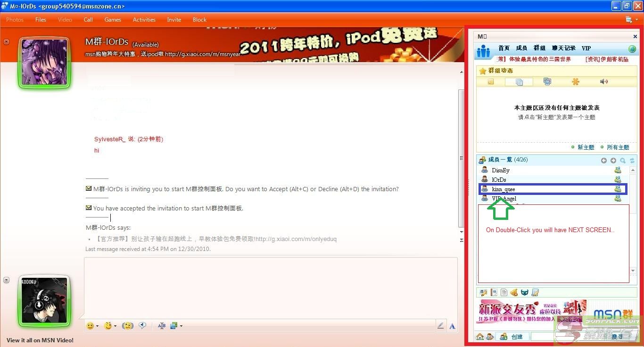This screenshot has height=347, width=644.
Task: Click into the message input box
Action: pos(270,287)
